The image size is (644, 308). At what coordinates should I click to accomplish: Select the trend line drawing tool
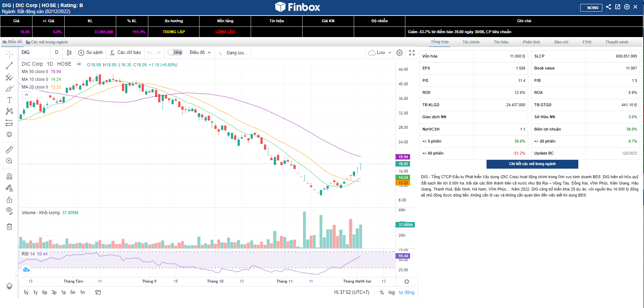[10, 65]
